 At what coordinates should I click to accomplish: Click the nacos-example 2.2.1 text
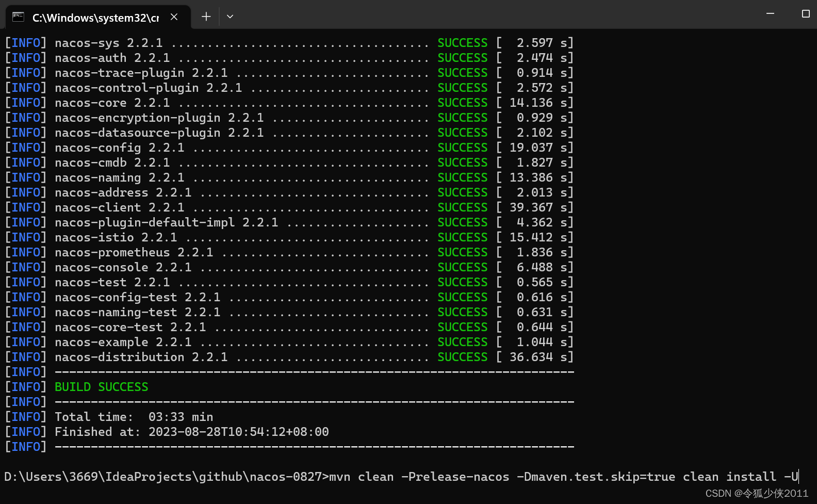tap(123, 342)
